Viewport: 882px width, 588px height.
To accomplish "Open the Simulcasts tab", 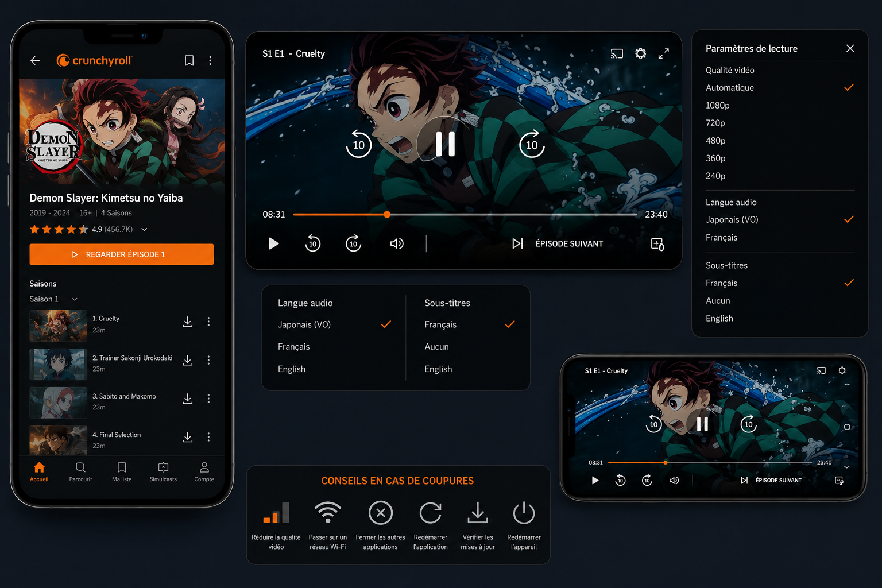I will click(163, 471).
